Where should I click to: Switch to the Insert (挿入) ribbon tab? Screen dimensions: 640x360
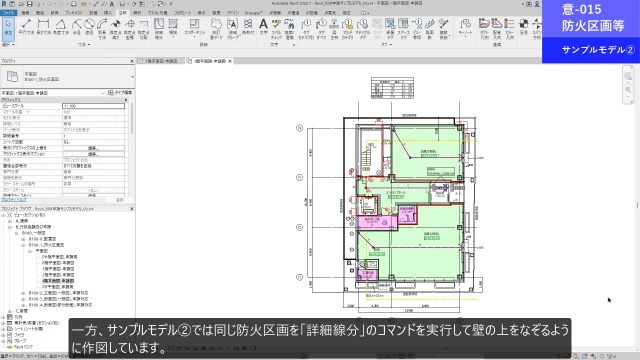(x=108, y=13)
